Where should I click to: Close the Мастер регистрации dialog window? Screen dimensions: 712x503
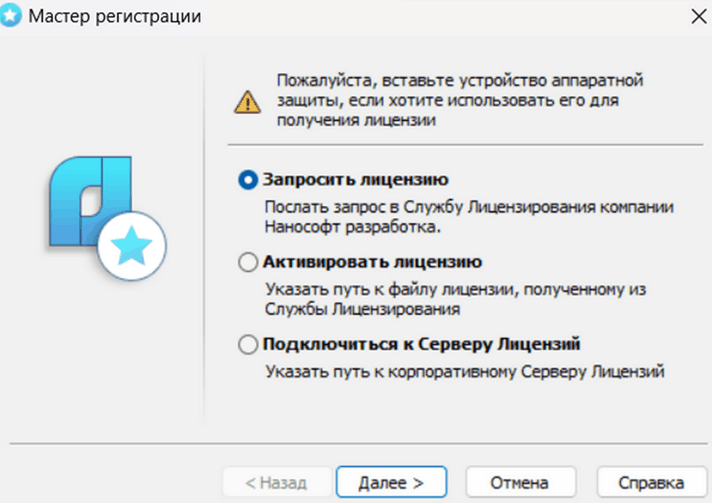(x=696, y=16)
